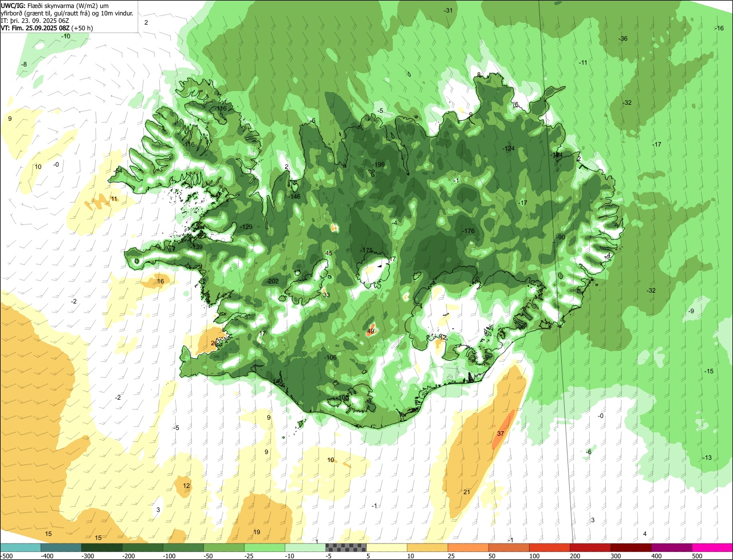Click the '400' legend tick label
Screen dimensions: 733x560
point(656,555)
